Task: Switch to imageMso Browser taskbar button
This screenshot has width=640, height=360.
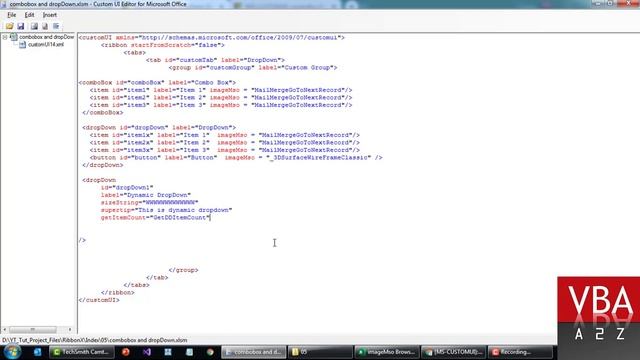Action: (387, 352)
